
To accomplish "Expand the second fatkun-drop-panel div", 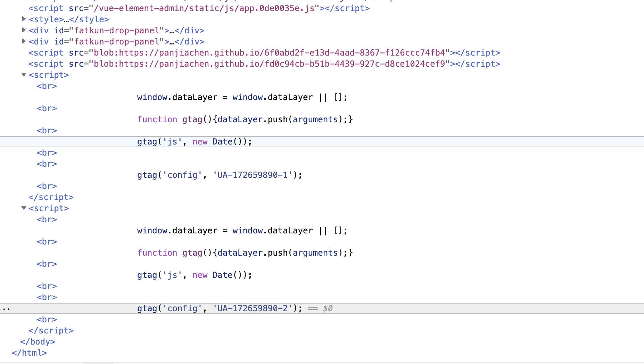I will pos(23,41).
